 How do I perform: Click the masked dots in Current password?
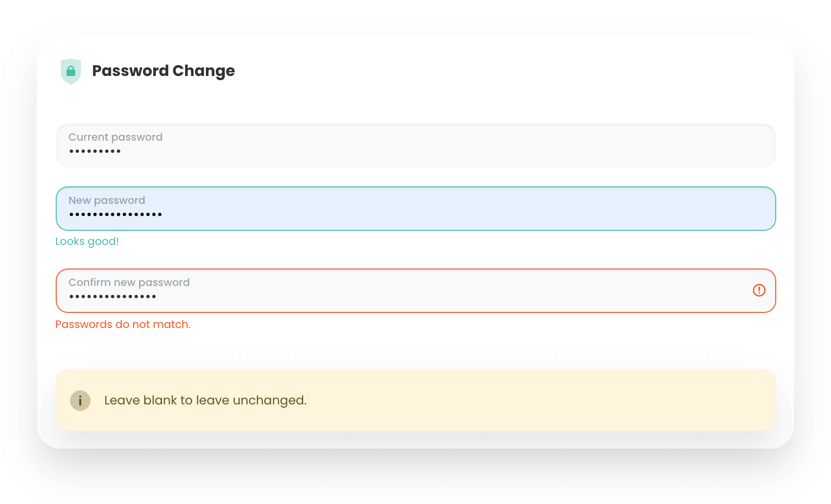coord(95,151)
